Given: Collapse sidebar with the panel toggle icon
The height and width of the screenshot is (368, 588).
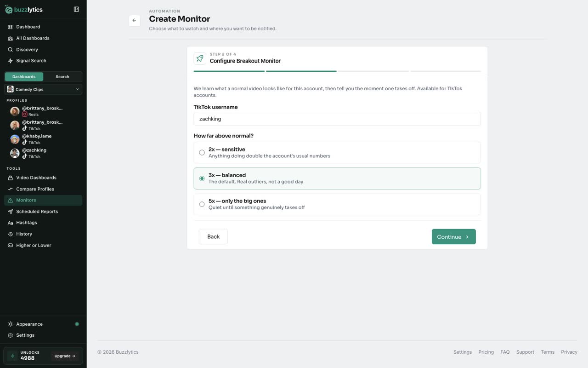Looking at the screenshot, I should tap(76, 9).
